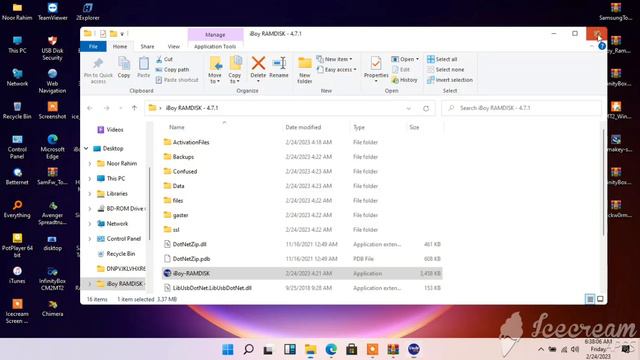
Task: Expand the This PC tree node
Action: tap(90, 179)
